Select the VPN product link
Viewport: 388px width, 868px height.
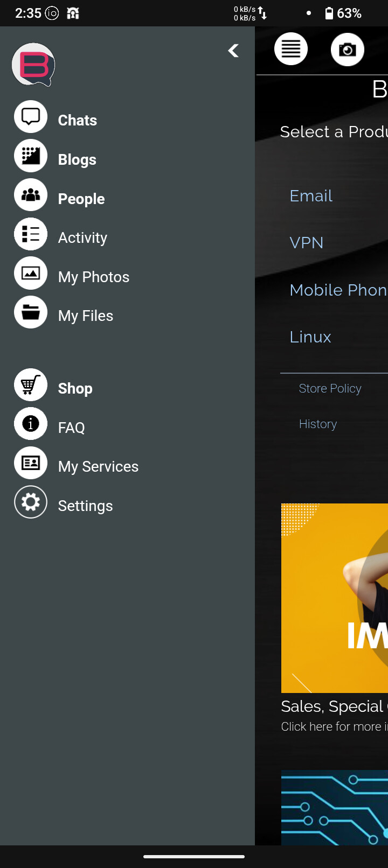click(307, 243)
